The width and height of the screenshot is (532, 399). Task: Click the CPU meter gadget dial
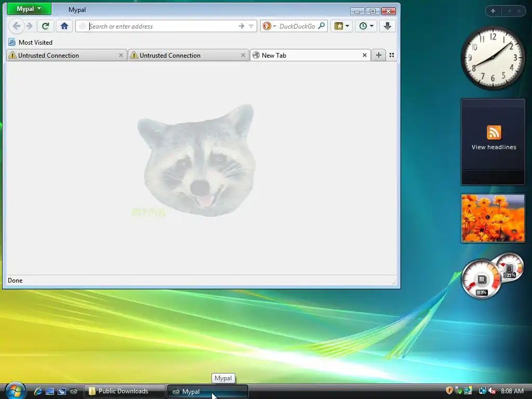point(481,280)
